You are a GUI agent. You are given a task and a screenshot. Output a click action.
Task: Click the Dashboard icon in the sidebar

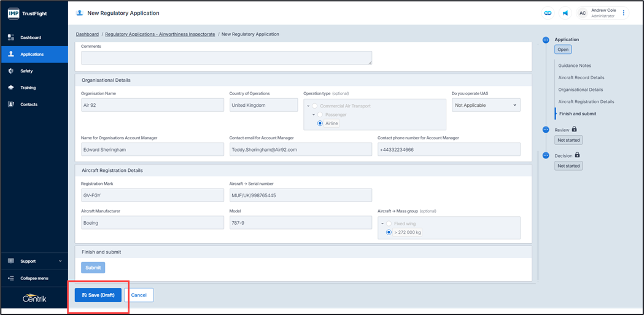(11, 37)
